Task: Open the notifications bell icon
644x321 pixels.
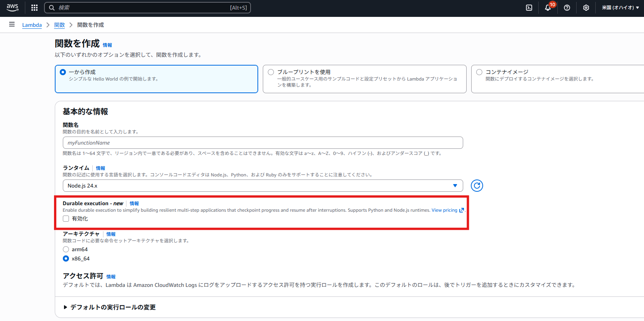Action: point(548,8)
